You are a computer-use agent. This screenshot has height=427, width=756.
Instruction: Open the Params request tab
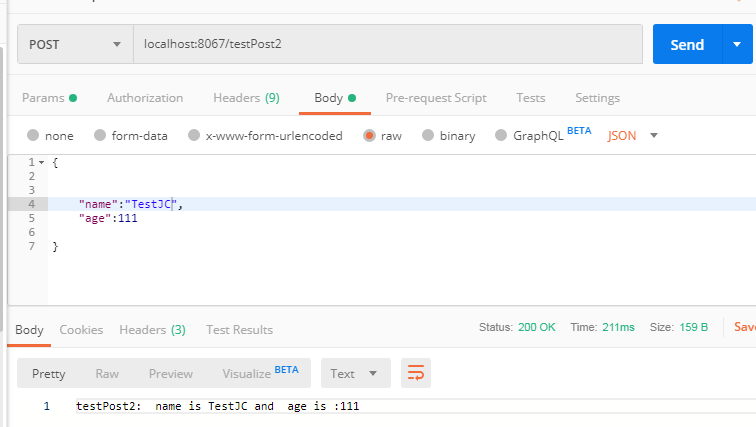49,98
